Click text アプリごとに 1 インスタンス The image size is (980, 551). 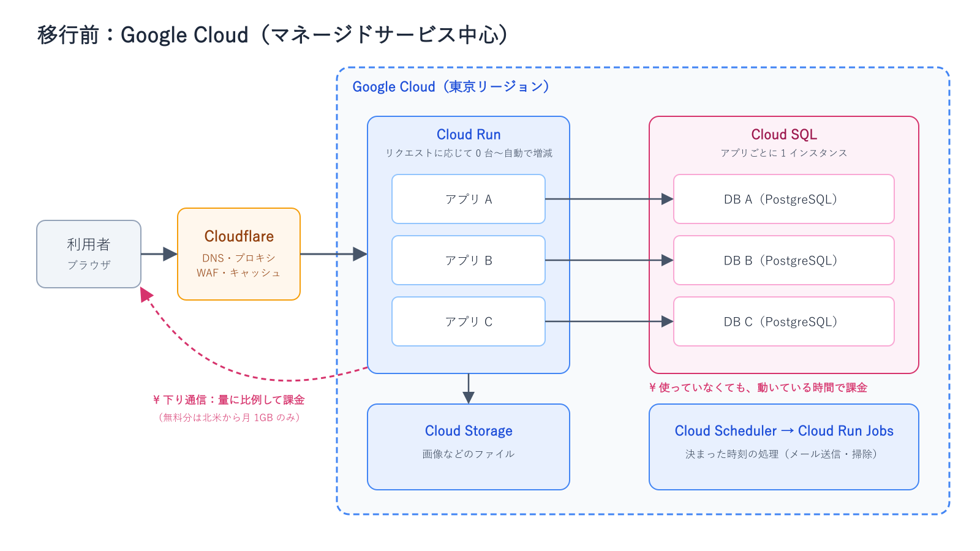click(784, 153)
